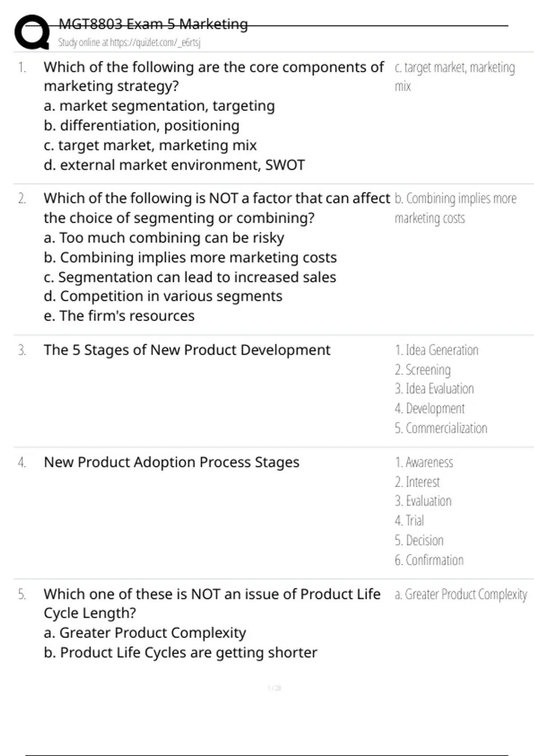Select option a. Too much combining can be risky

click(164, 238)
